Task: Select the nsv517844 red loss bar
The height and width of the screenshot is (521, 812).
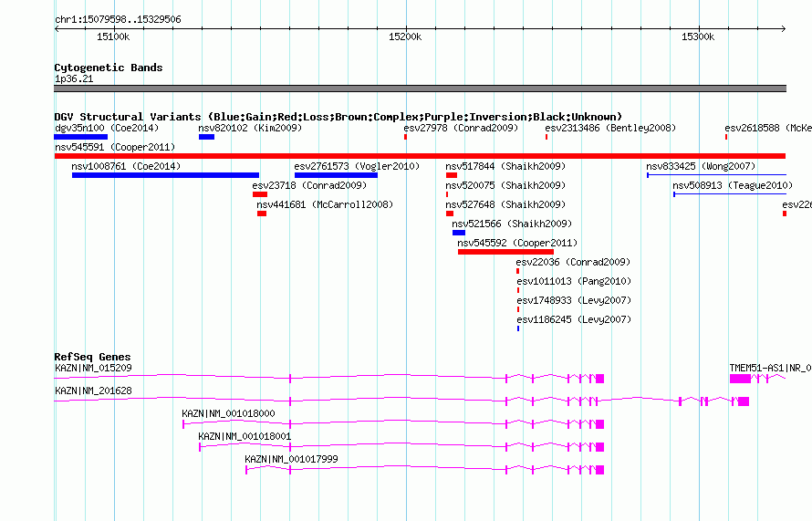Action: (452, 175)
